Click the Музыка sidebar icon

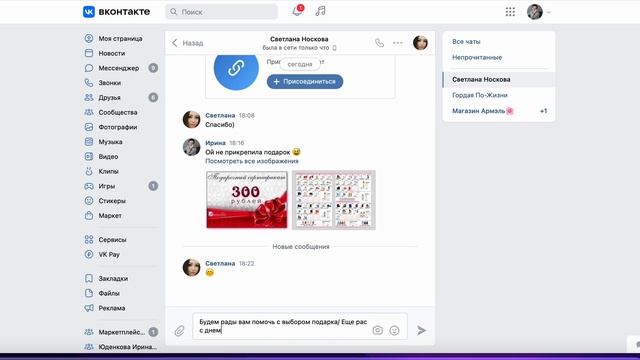click(89, 142)
